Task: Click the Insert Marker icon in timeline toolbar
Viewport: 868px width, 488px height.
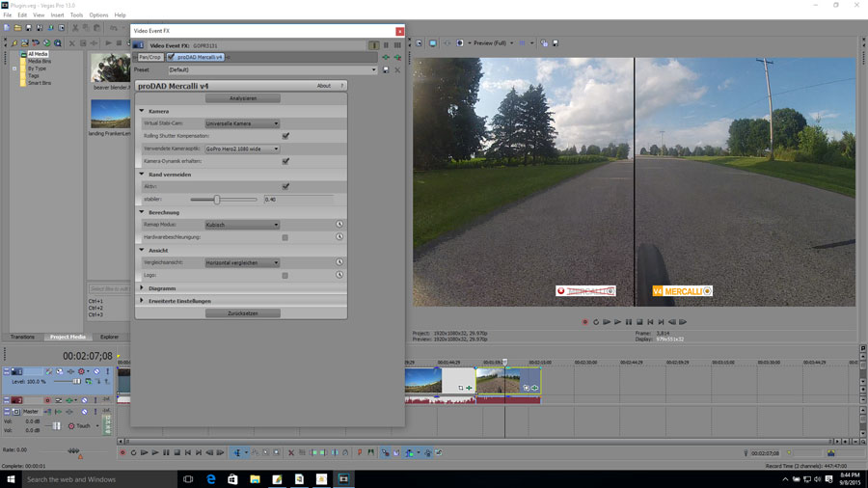Action: (360, 452)
